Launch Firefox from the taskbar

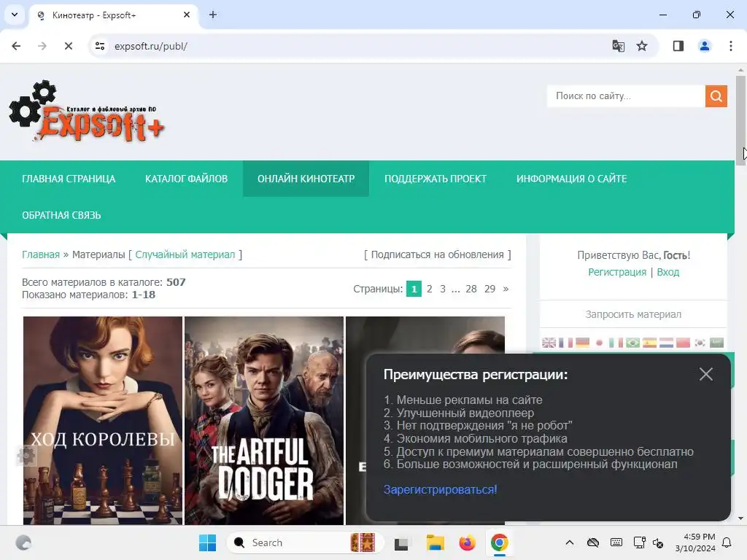468,542
